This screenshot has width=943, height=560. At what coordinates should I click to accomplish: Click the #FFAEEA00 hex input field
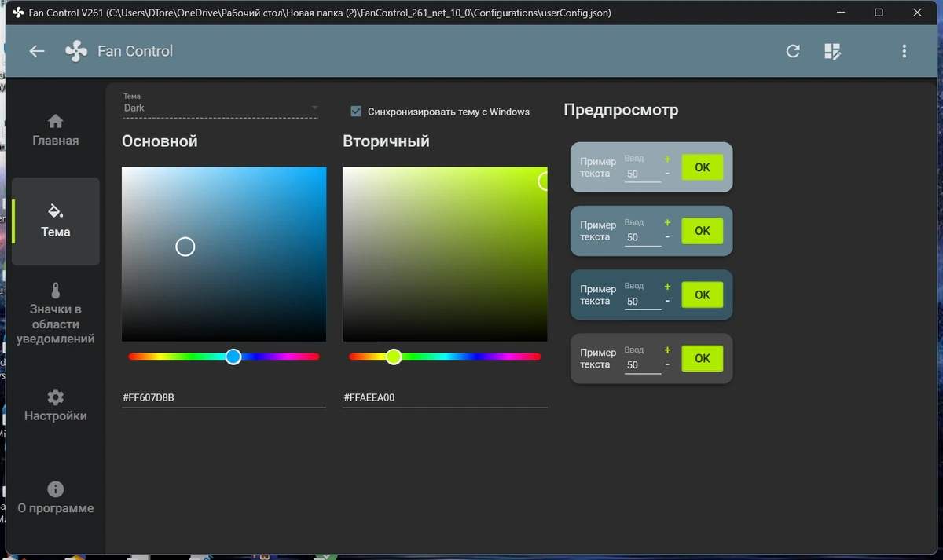click(x=445, y=397)
